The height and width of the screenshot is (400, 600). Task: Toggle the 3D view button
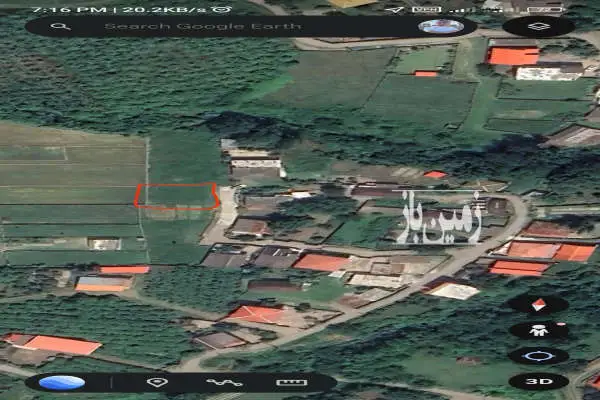coord(538,382)
